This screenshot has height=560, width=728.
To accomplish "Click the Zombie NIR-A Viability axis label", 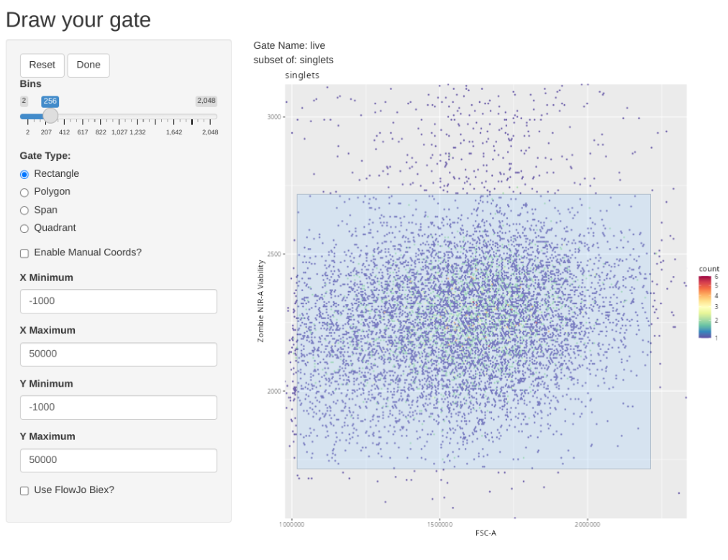I will (261, 301).
